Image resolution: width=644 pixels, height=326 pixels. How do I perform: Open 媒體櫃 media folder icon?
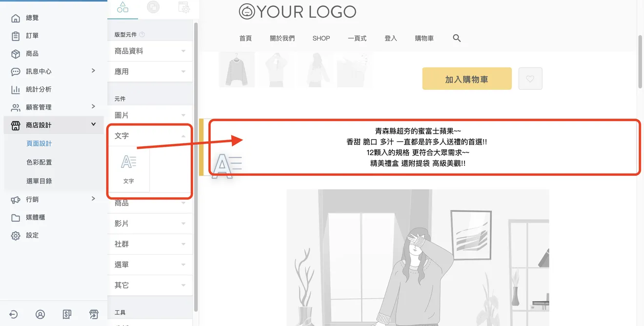pyautogui.click(x=16, y=218)
